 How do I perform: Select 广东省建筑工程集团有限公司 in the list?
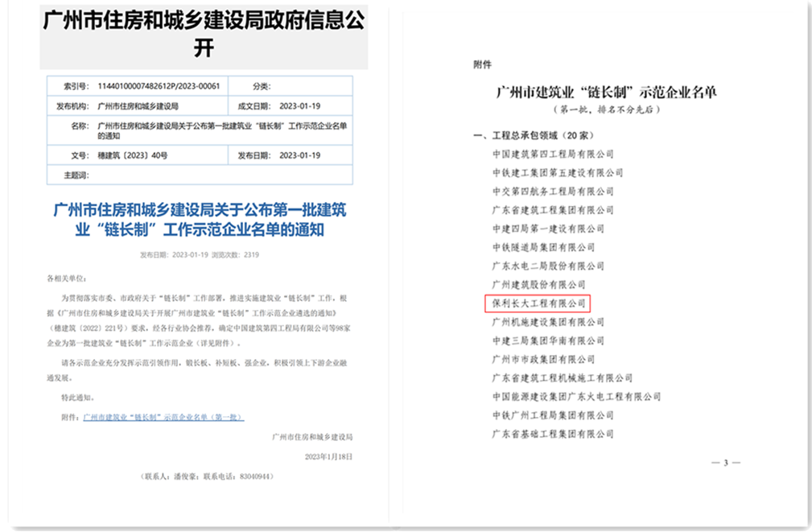553,210
